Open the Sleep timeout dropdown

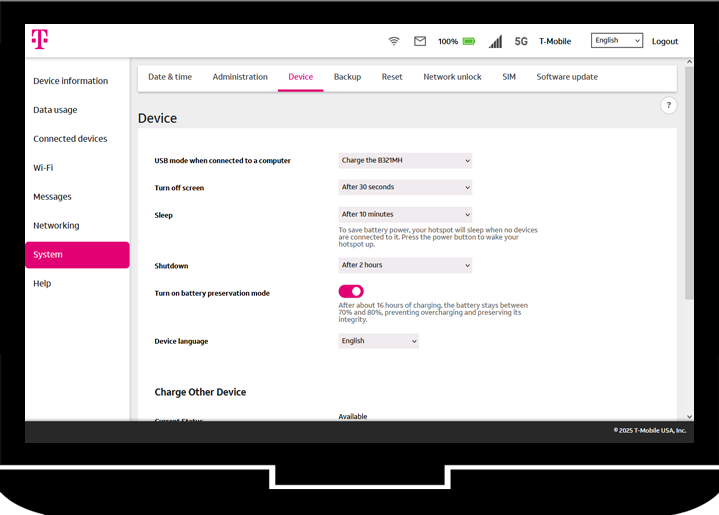(405, 214)
